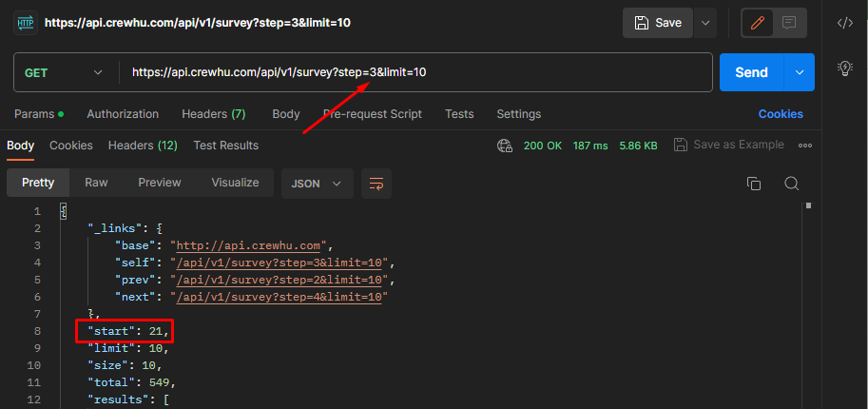Select the Visualize view

[235, 183]
